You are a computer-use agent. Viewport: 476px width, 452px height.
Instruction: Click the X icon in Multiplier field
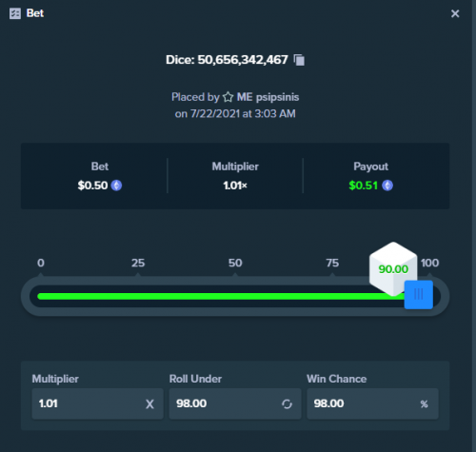149,404
